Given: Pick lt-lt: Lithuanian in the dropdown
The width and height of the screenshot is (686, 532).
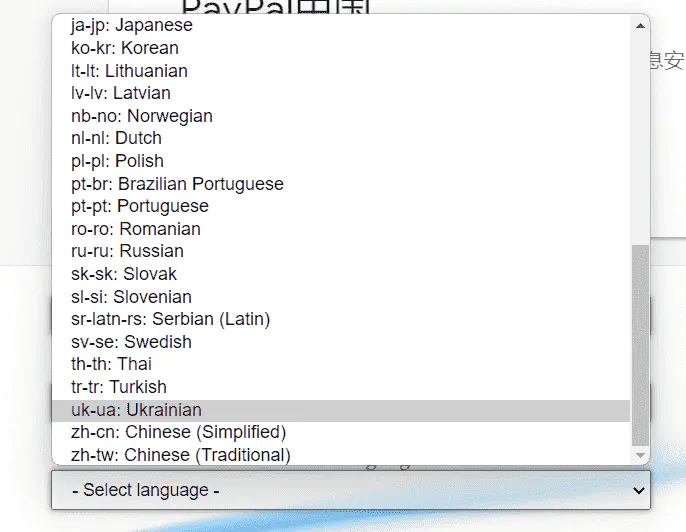Looking at the screenshot, I should (x=341, y=70).
